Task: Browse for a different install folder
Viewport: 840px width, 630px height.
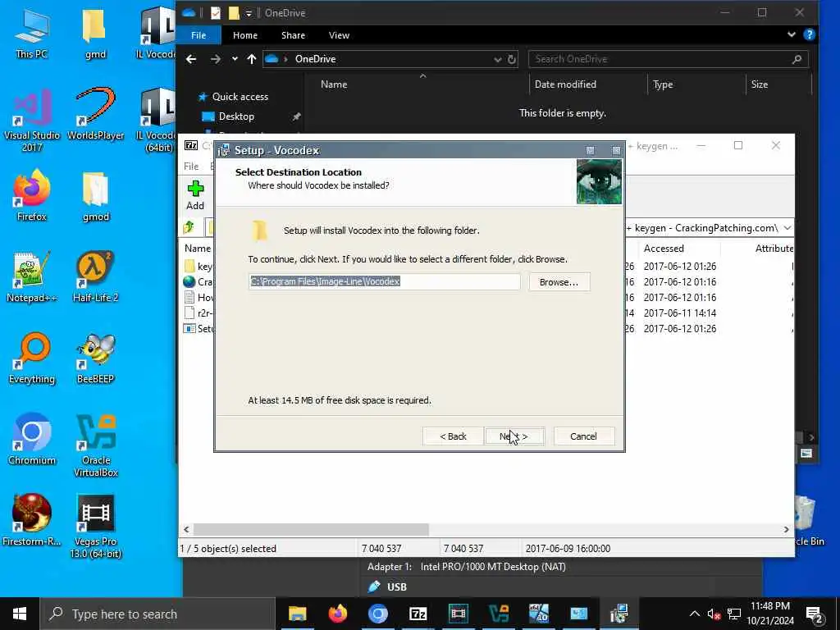Action: click(x=559, y=282)
